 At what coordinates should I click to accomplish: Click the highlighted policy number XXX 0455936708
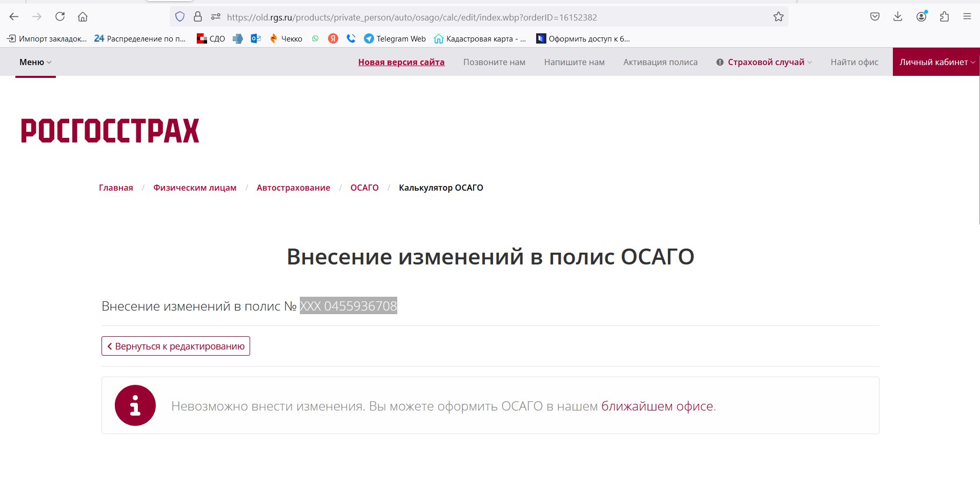(x=349, y=306)
